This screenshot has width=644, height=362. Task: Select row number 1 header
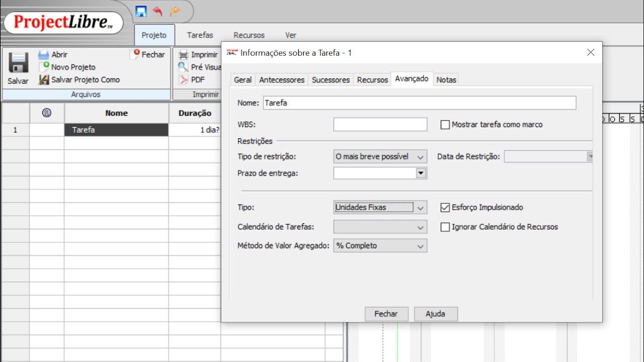click(x=15, y=130)
